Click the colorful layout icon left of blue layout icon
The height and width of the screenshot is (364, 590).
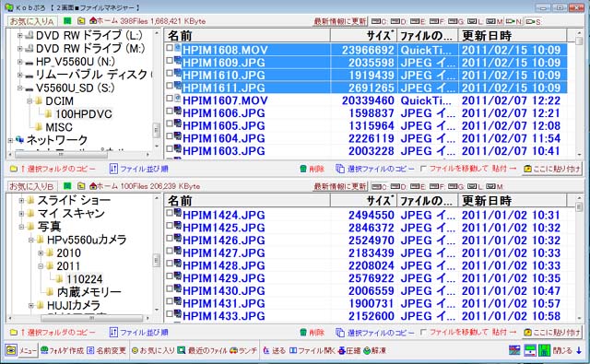click(514, 350)
